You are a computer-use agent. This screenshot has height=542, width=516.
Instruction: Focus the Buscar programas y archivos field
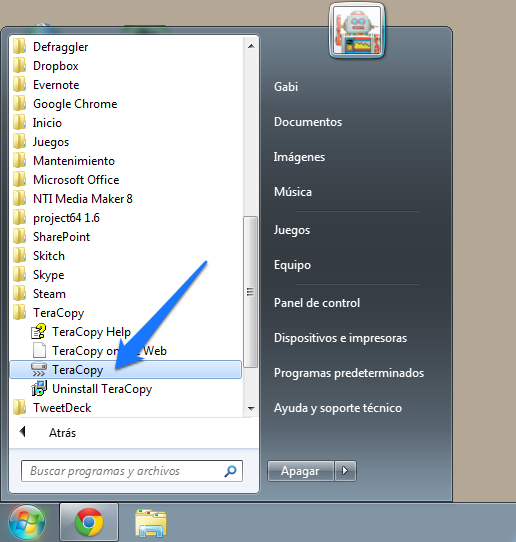click(x=132, y=471)
